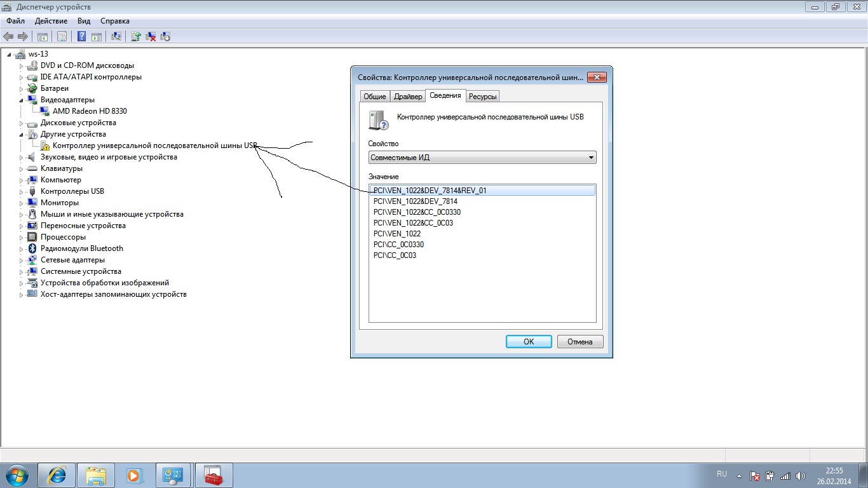Click the yellow warning device icon under Другие устройства
The height and width of the screenshot is (488, 868).
[45, 146]
